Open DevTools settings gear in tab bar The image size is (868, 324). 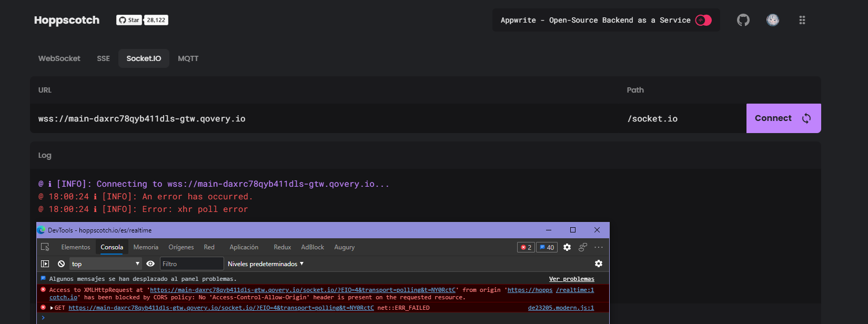pos(567,247)
